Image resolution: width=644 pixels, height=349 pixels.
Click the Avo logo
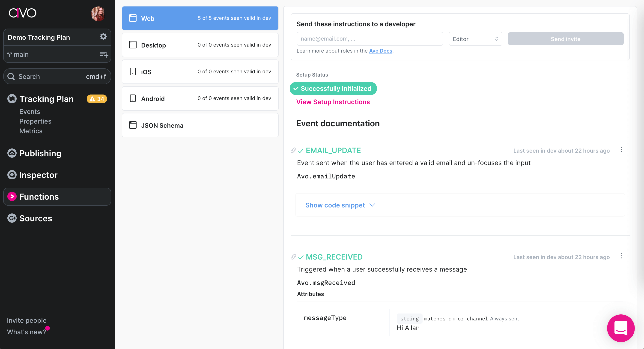point(23,13)
